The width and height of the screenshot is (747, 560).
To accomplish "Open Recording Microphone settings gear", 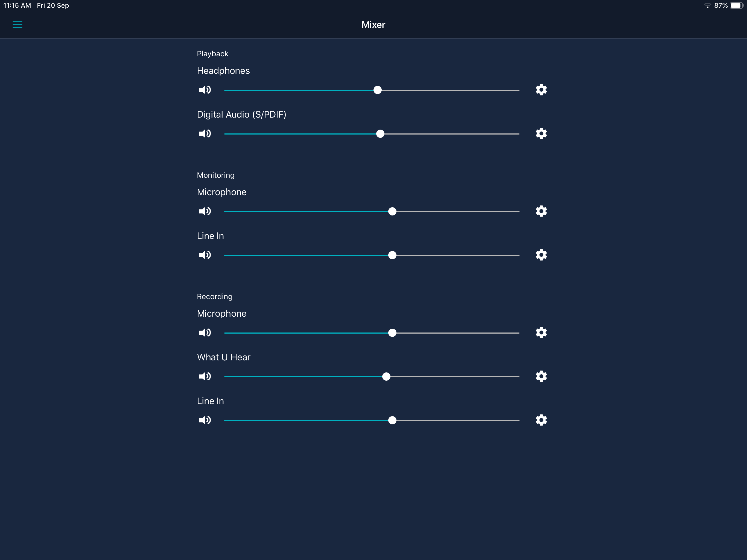I will click(541, 333).
